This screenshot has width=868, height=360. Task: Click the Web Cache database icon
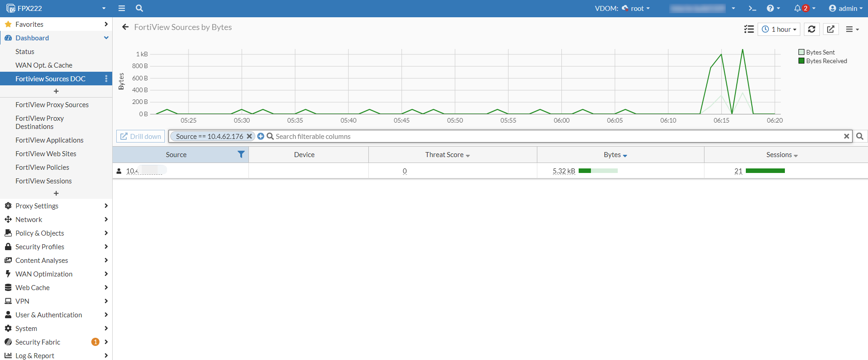8,287
